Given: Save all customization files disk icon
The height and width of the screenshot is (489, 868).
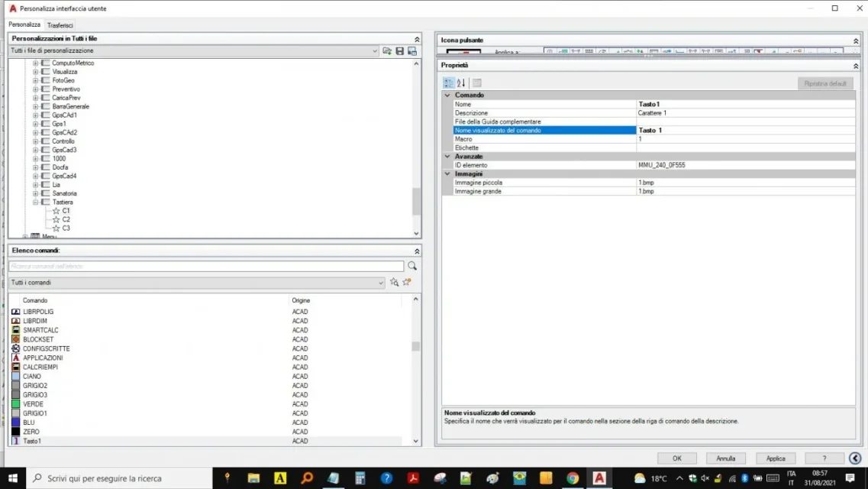Looking at the screenshot, I should [x=400, y=51].
